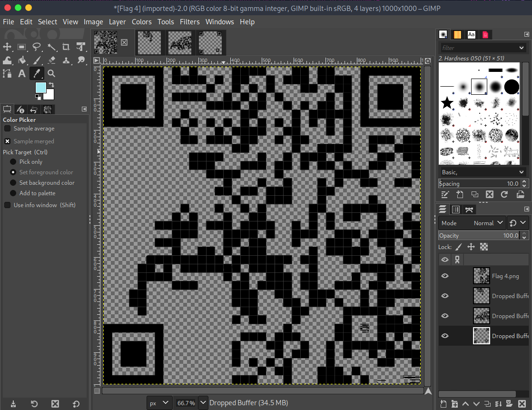Toggle the Sample merged checkbox
532x410 pixels.
(x=7, y=141)
